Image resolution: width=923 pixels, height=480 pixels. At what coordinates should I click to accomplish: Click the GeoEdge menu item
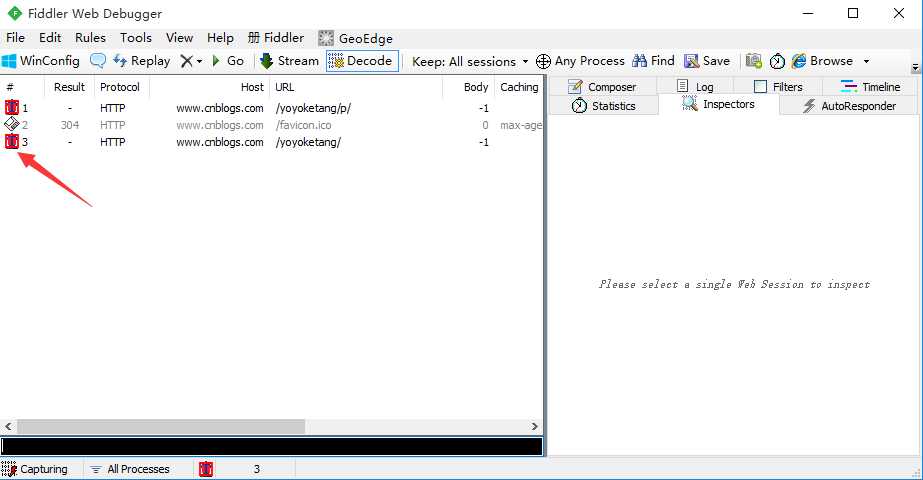356,38
